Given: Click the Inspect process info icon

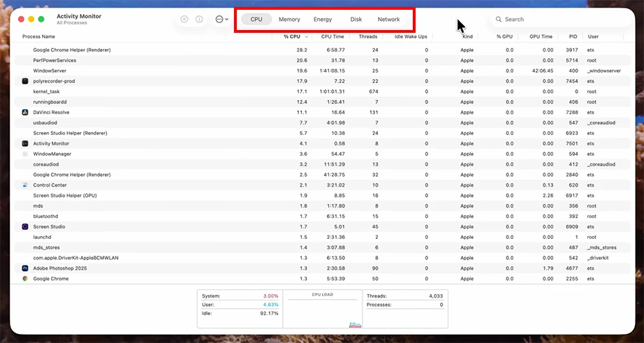Looking at the screenshot, I should point(199,20).
